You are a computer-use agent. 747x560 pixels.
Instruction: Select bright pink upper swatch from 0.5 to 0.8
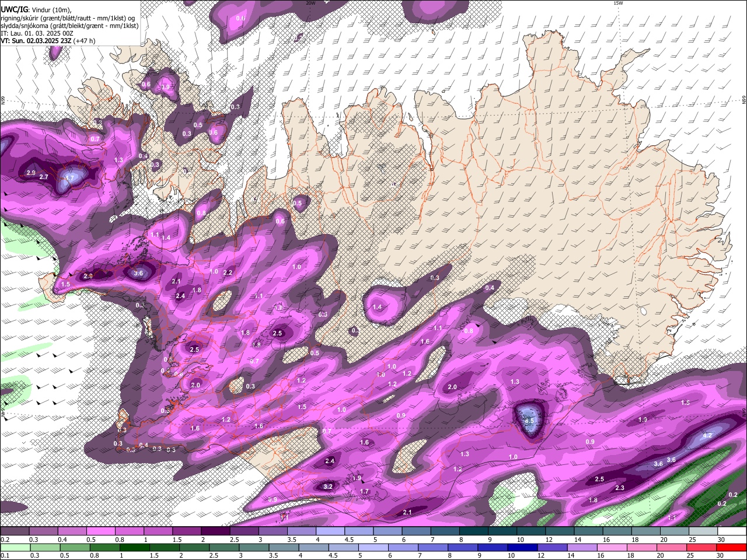[x=101, y=531]
